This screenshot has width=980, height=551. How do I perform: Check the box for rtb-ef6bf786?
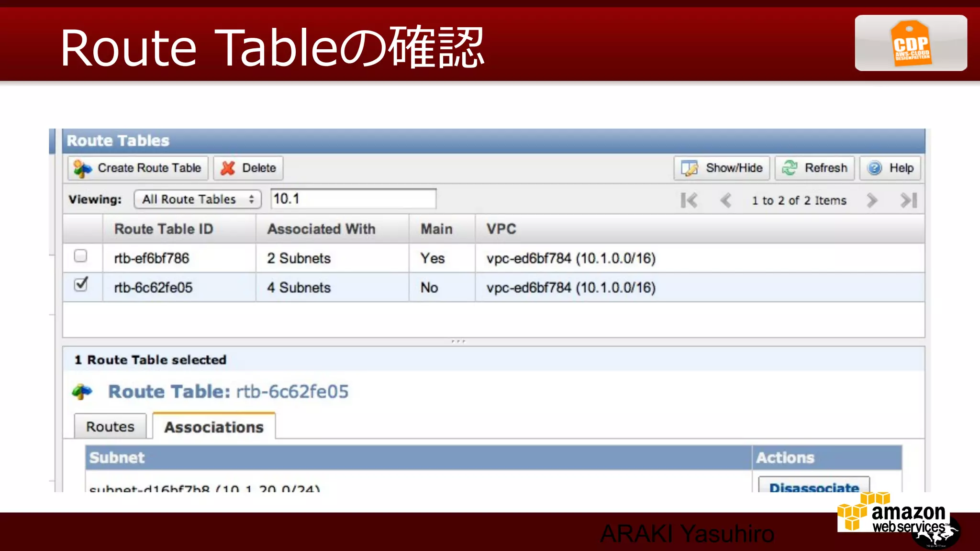pos(81,256)
